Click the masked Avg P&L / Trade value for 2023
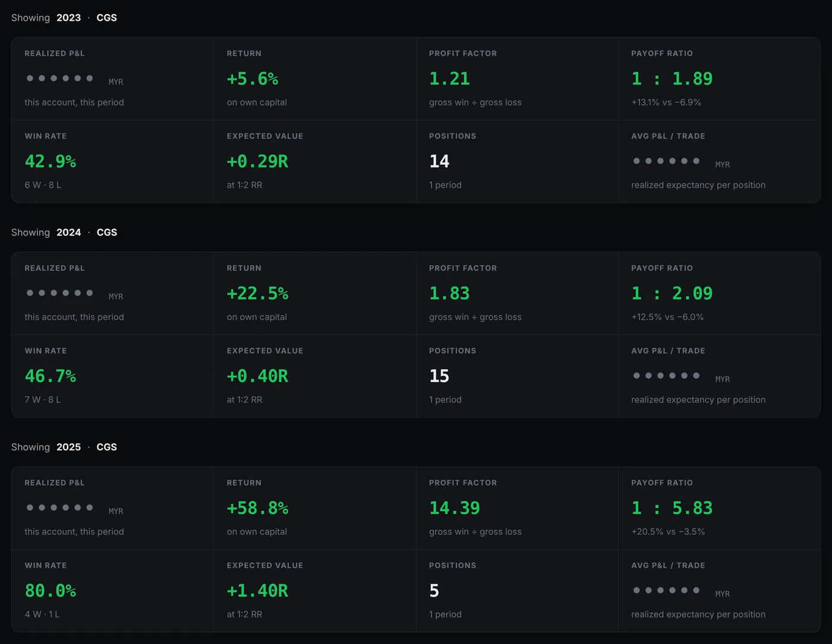The height and width of the screenshot is (644, 832). 666,161
